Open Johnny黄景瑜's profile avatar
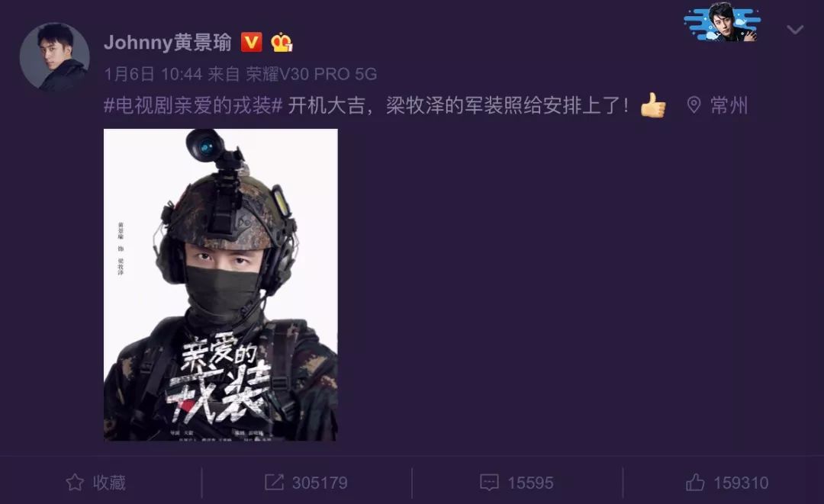The height and width of the screenshot is (504, 824). [x=55, y=57]
